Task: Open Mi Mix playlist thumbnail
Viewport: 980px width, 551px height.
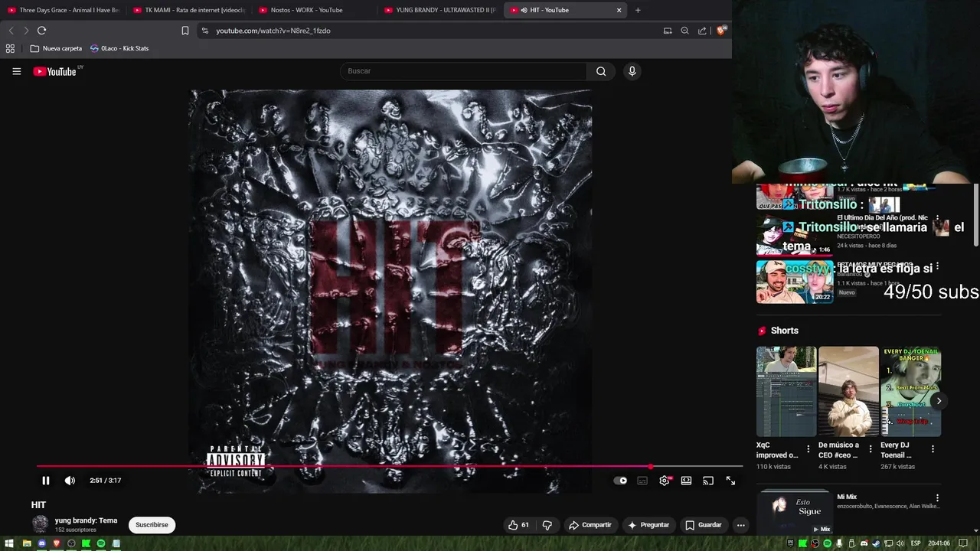Action: coord(794,513)
